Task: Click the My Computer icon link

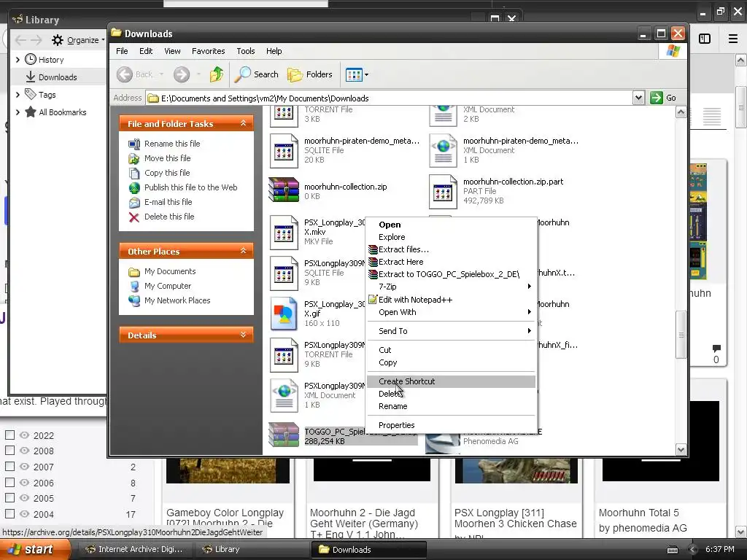Action: (134, 286)
